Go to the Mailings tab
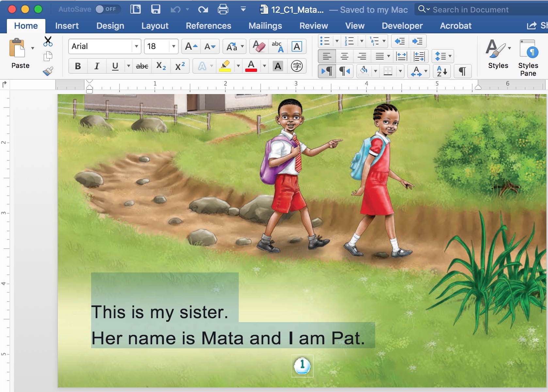 [265, 26]
